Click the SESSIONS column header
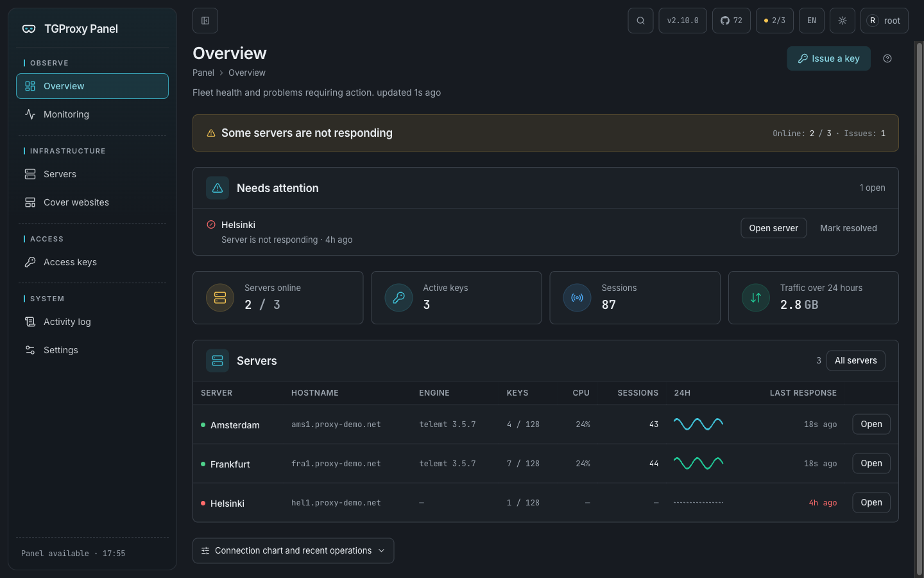 pos(638,393)
